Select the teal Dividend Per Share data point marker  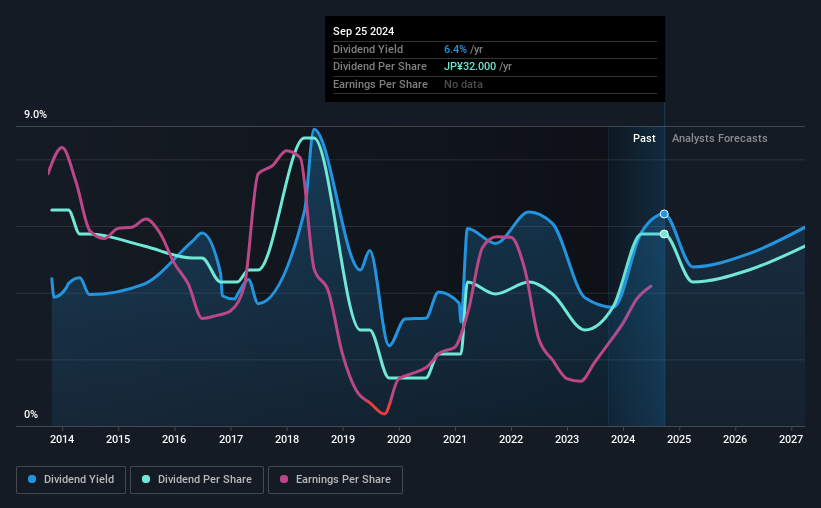pos(664,234)
